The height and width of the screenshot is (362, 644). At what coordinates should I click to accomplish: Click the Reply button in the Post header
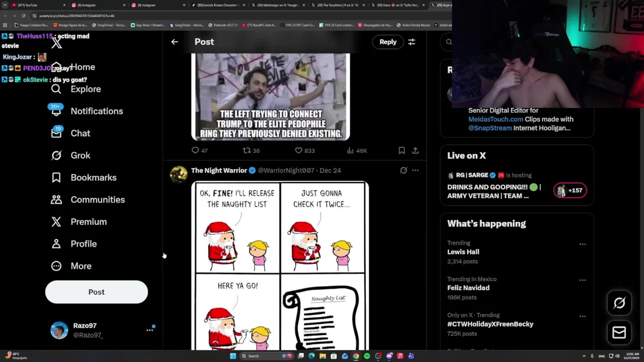coord(388,42)
